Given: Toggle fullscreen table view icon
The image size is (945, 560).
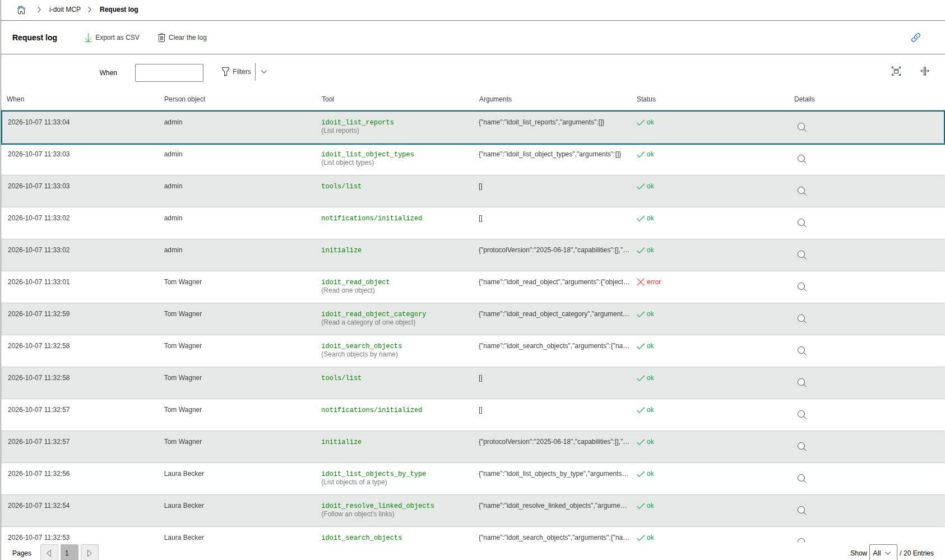Looking at the screenshot, I should [x=896, y=71].
